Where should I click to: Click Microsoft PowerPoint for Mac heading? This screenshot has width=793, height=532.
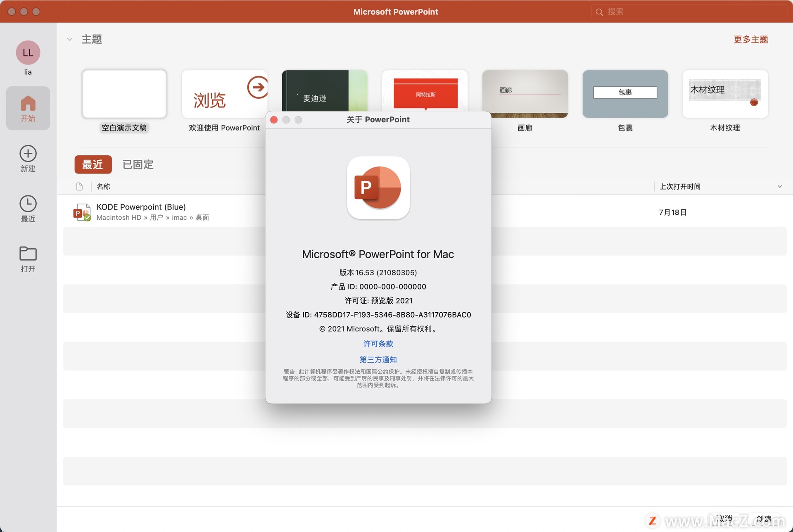pyautogui.click(x=378, y=254)
